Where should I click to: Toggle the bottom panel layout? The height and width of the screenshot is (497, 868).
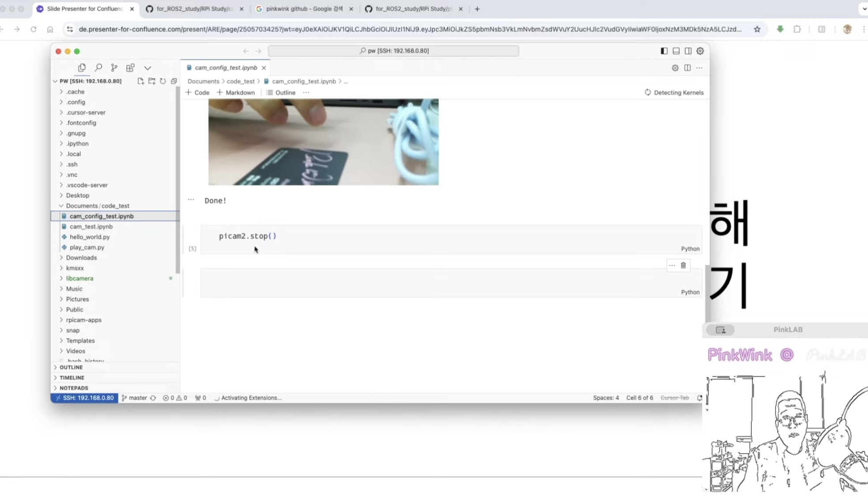pyautogui.click(x=676, y=51)
